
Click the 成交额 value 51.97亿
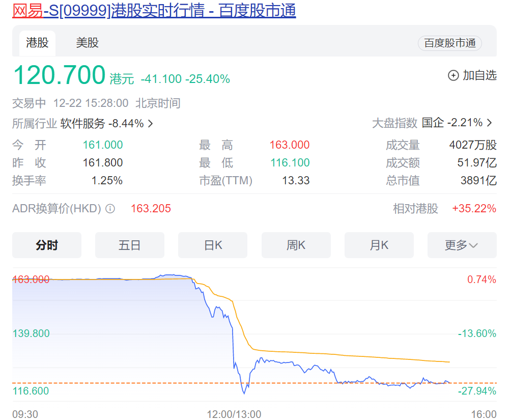(477, 162)
